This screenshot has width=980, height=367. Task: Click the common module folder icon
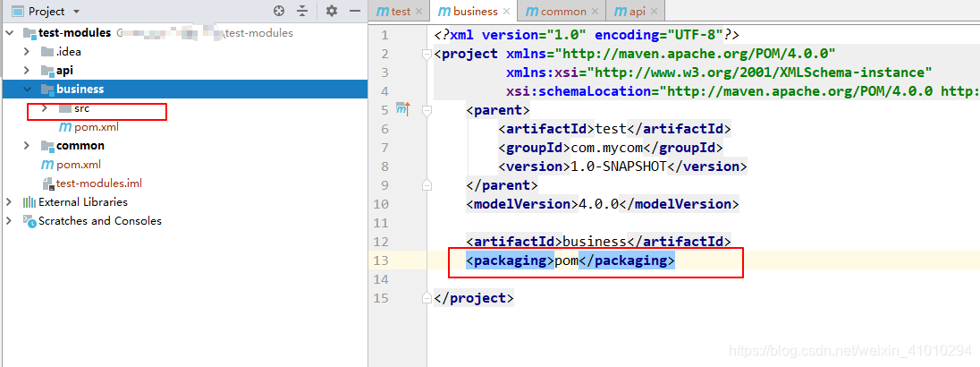46,145
